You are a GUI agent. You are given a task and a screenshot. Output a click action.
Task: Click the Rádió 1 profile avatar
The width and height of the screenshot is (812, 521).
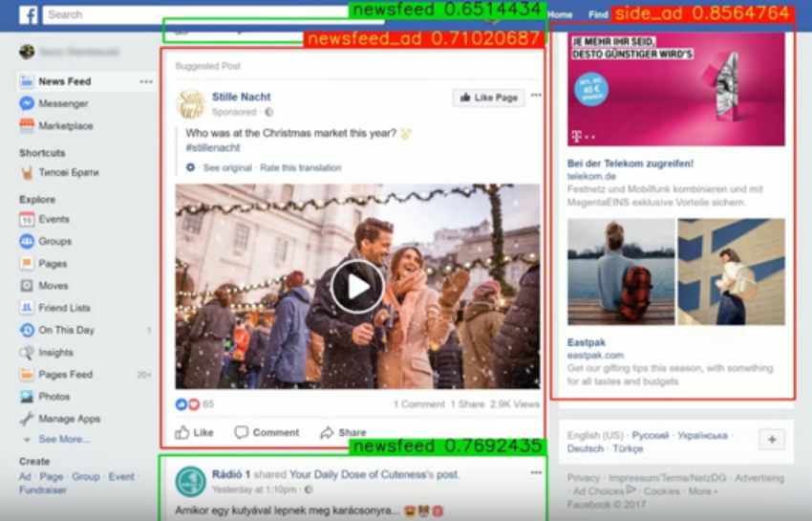click(x=190, y=482)
